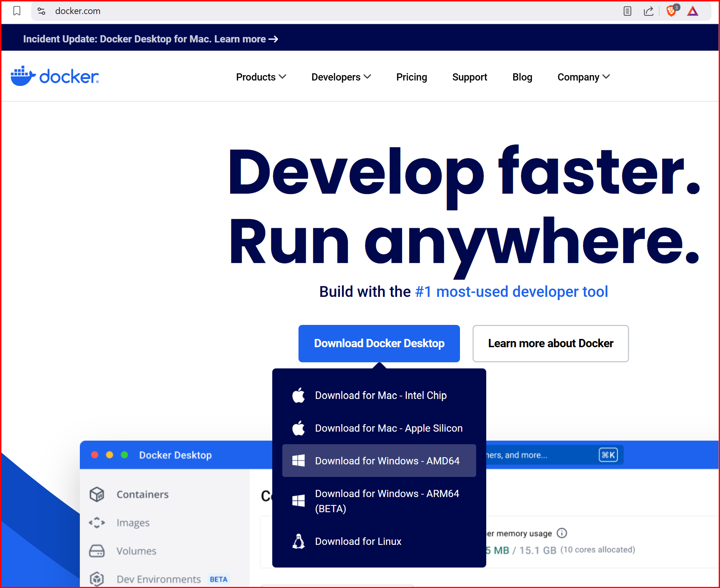Click the red window dot in Docker Desktop
The image size is (720, 588).
pyautogui.click(x=95, y=455)
